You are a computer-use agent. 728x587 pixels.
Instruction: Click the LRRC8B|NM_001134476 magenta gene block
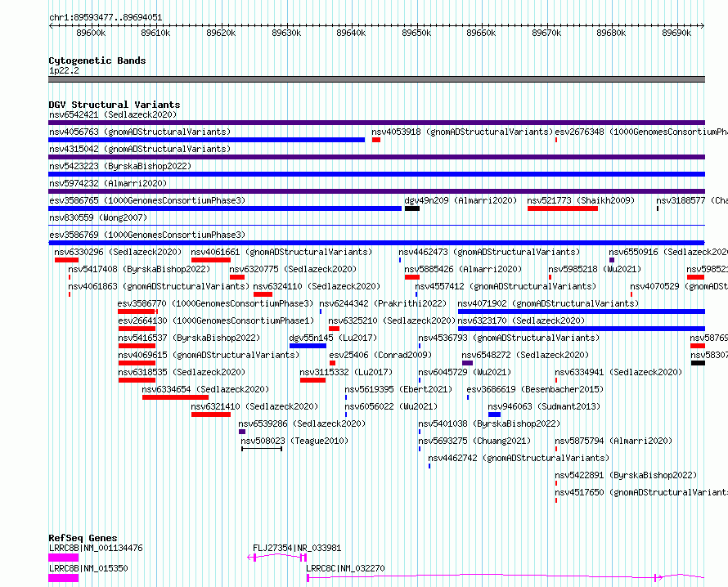pos(64,558)
